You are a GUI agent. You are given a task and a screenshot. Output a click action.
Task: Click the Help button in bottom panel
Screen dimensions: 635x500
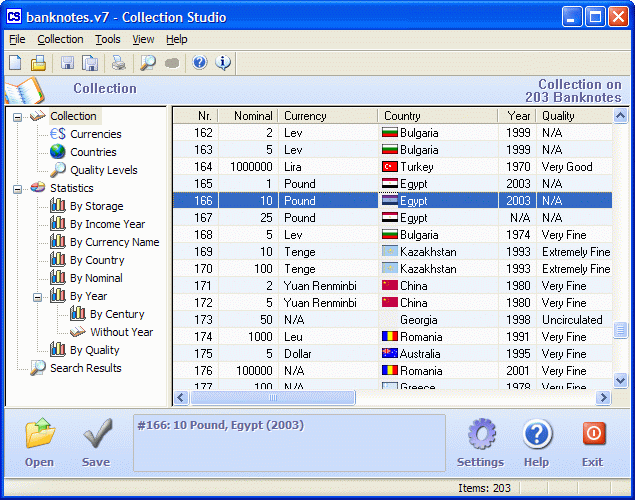tap(537, 443)
